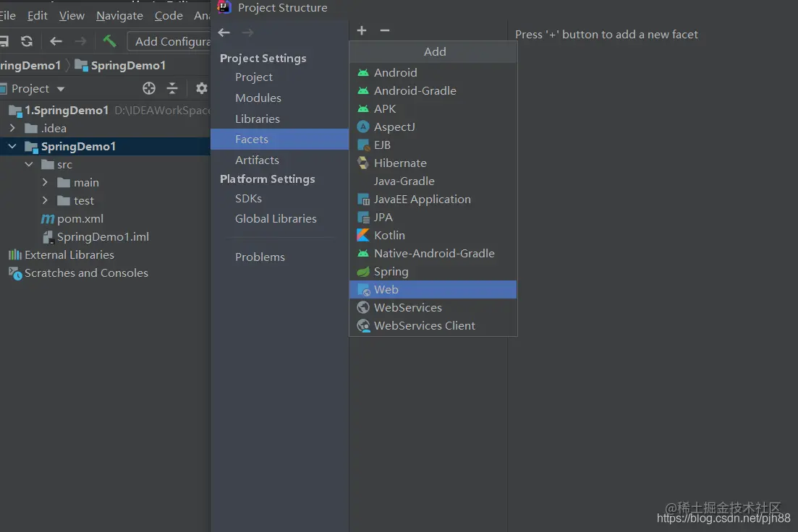Expand the main folder
The image size is (798, 532).
(x=45, y=182)
